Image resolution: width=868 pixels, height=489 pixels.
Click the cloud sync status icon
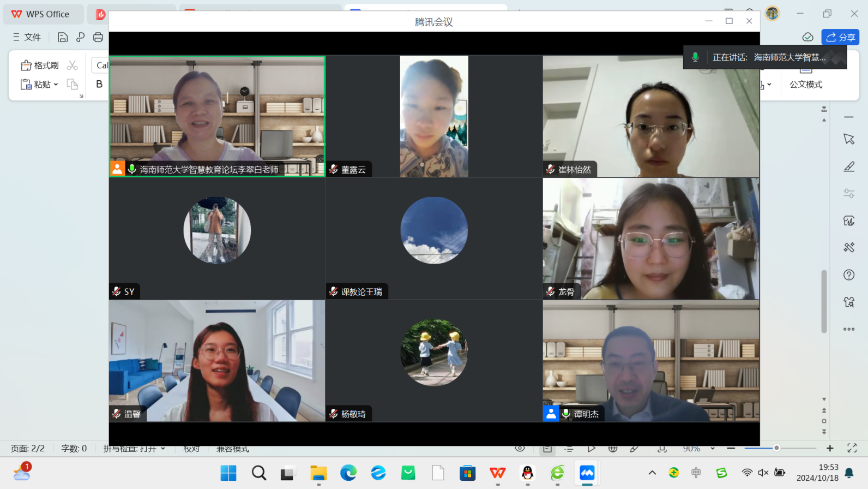click(807, 37)
